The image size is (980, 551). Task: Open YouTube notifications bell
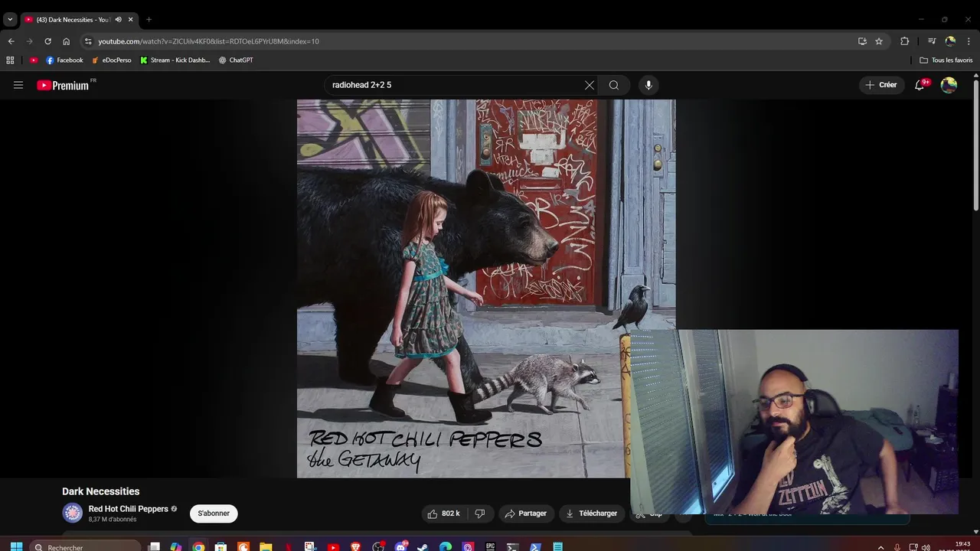920,85
